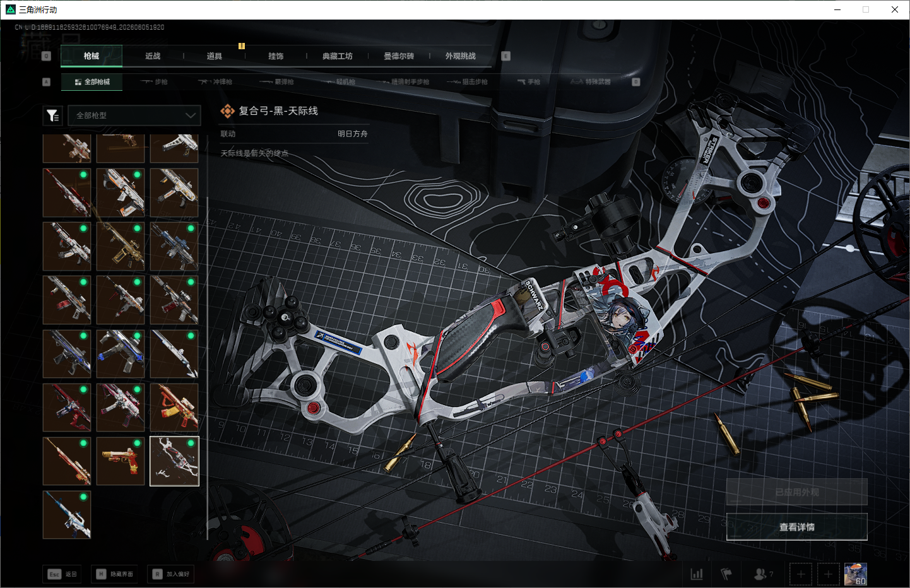Click the 隐藏界面 hide interface button
910x588 pixels.
(114, 574)
